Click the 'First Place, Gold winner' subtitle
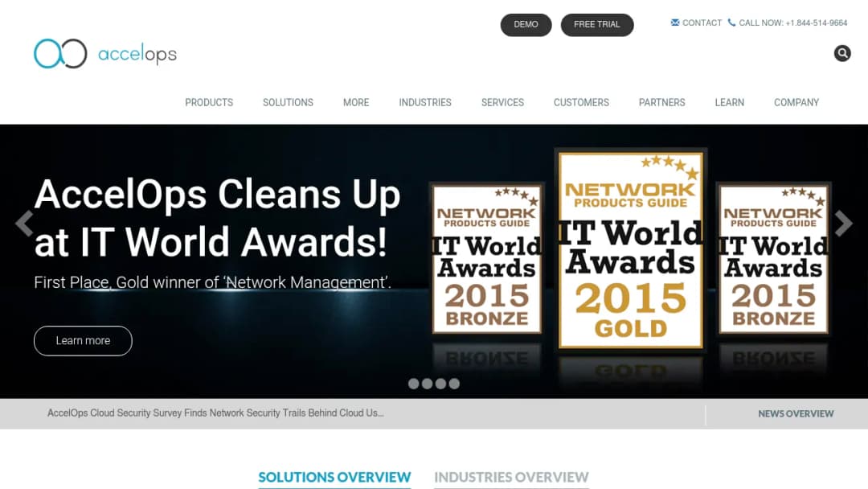The image size is (868, 489). (212, 282)
